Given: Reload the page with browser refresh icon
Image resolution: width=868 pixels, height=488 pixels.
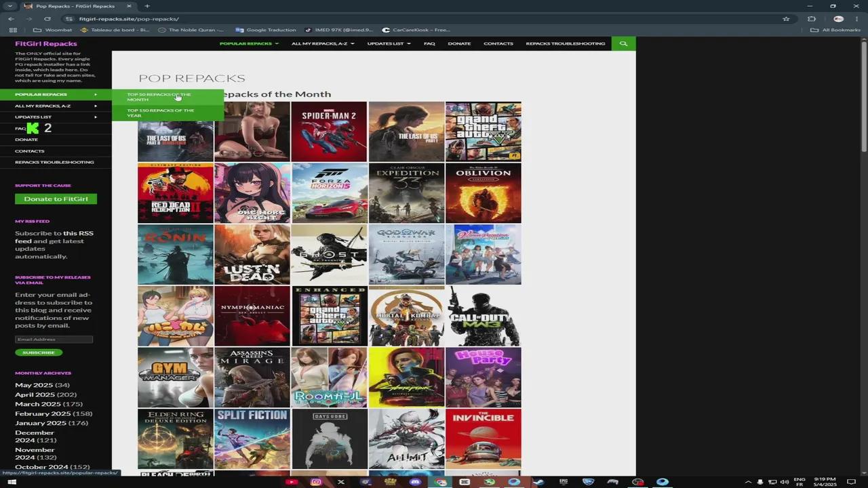Looking at the screenshot, I should click(x=47, y=19).
